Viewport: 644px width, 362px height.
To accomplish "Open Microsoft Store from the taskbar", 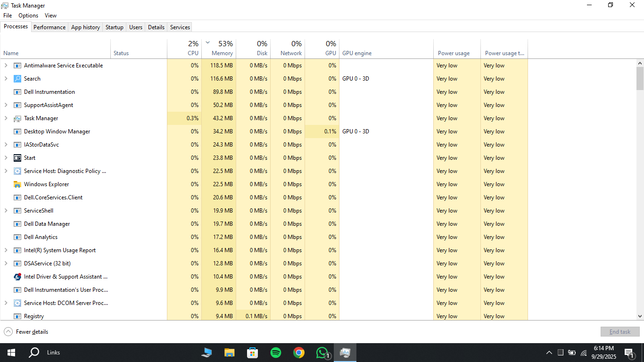I will [x=253, y=353].
